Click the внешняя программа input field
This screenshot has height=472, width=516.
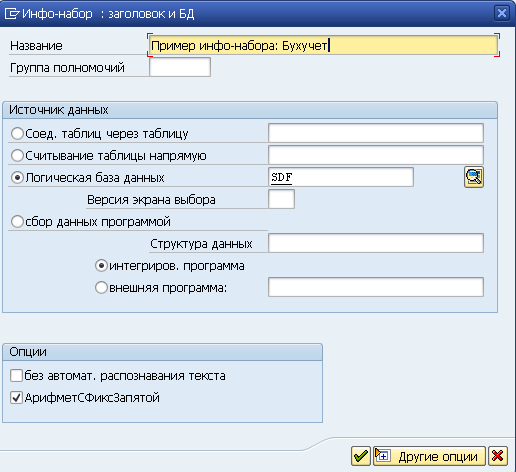376,287
